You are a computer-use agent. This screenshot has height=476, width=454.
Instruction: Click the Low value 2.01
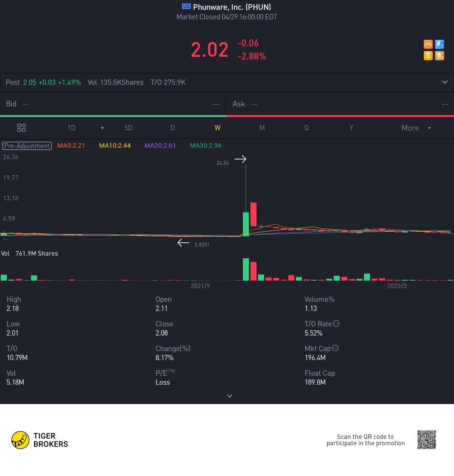(12, 333)
